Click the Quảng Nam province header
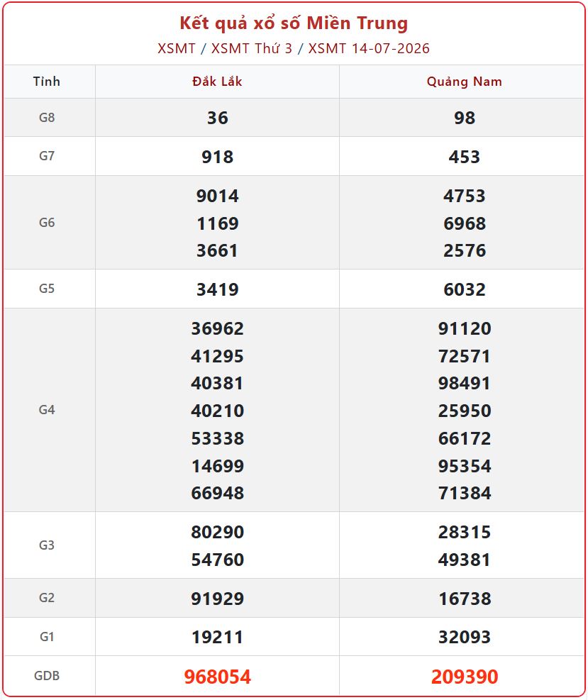 (x=465, y=82)
